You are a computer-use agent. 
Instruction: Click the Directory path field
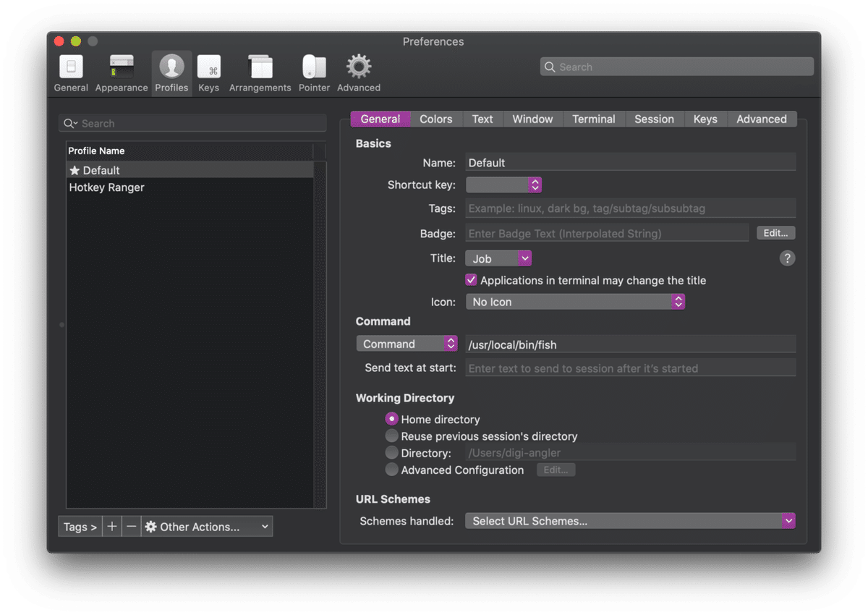[x=631, y=453]
